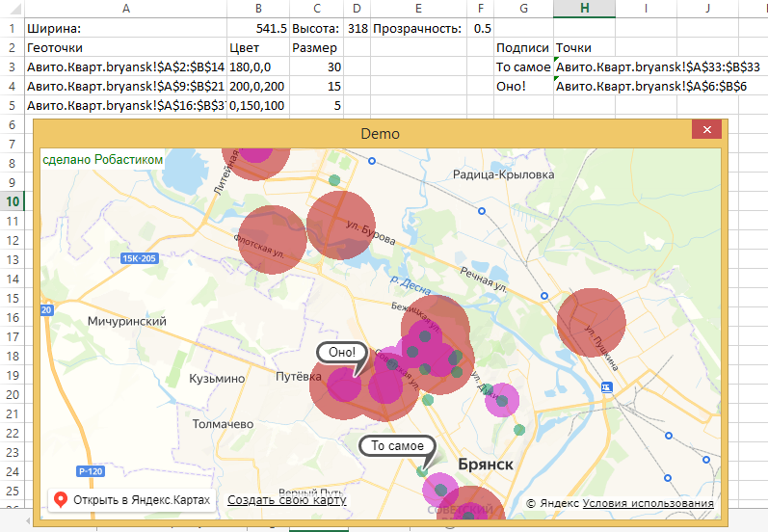Follow the Создать свою карту link

[286, 499]
